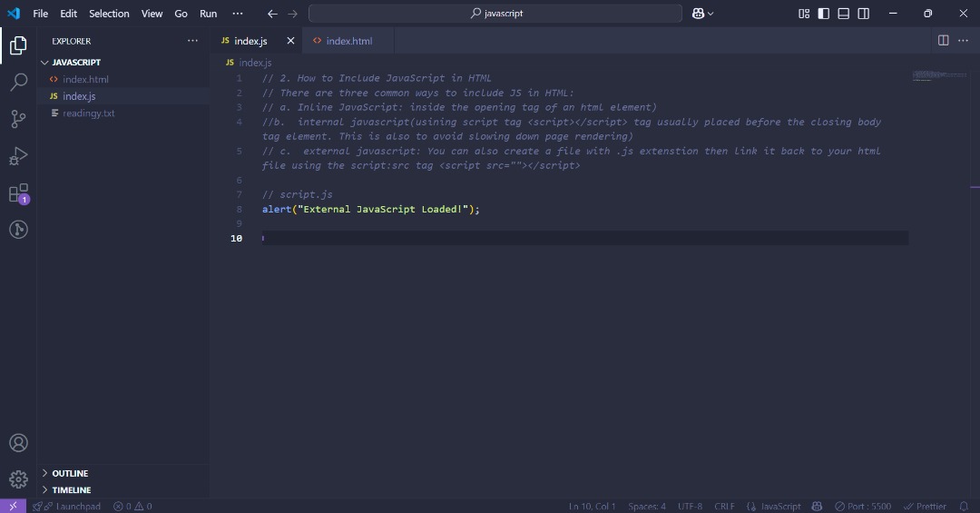Viewport: 980px width, 513px height.
Task: Open the Accounts icon
Action: pos(19,443)
